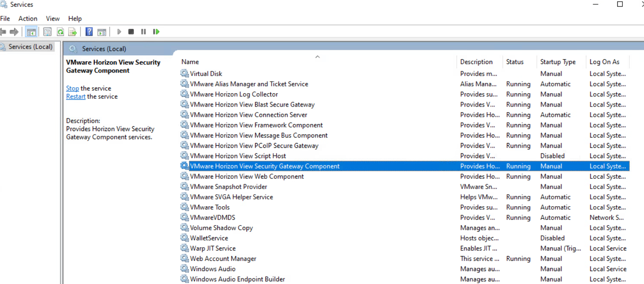Click 'Automatic' startup type of VMware Tools
644x284 pixels.
pos(555,208)
